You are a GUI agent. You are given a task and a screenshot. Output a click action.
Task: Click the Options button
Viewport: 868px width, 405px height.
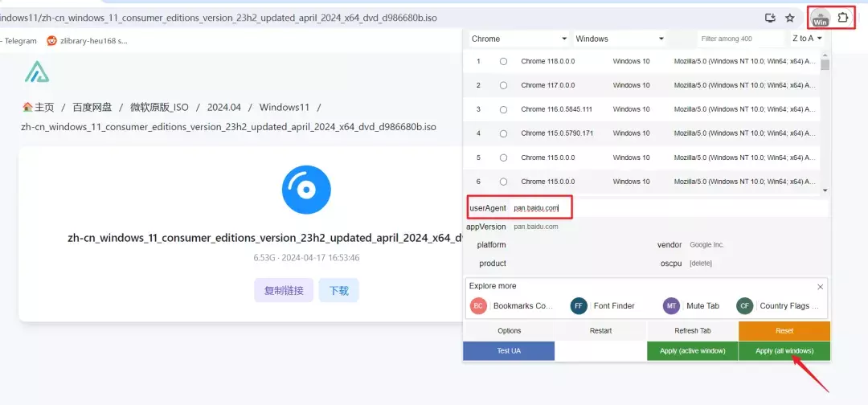tap(510, 331)
